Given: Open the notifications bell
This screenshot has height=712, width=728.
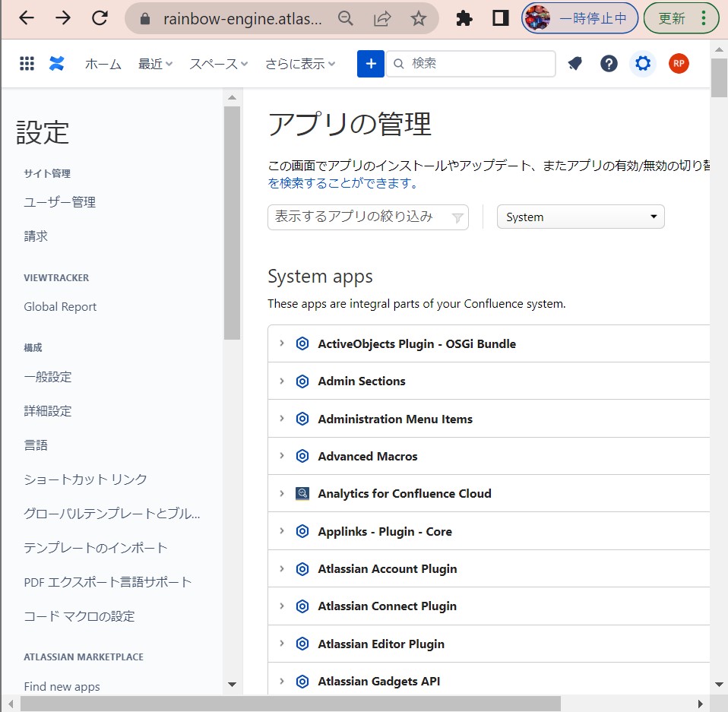Looking at the screenshot, I should click(574, 64).
